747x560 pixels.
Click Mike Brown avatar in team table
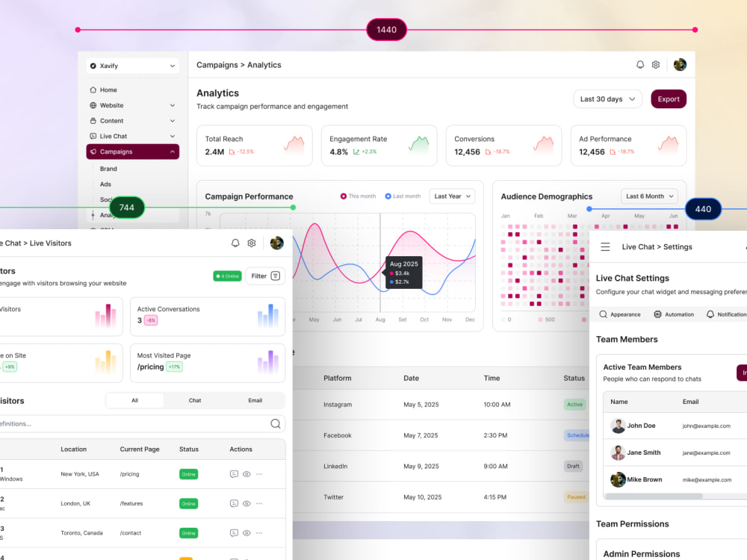tap(618, 479)
